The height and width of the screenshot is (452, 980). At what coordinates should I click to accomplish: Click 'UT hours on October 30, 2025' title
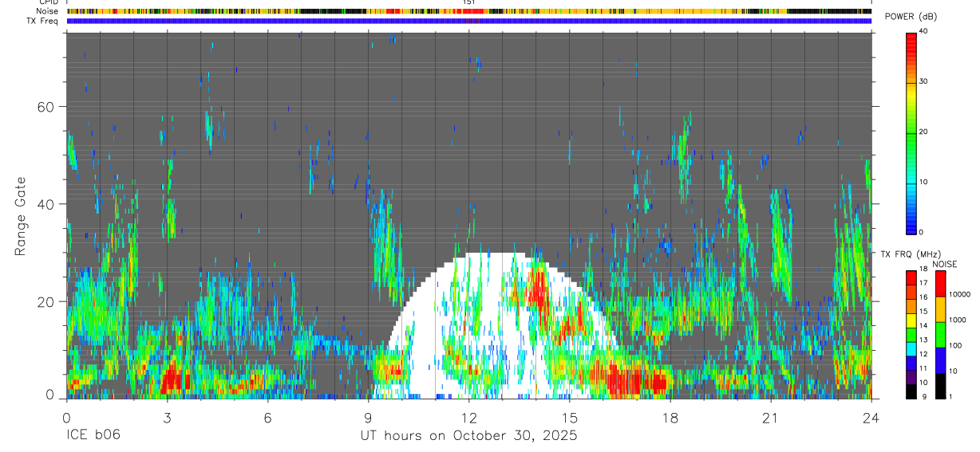coord(469,435)
